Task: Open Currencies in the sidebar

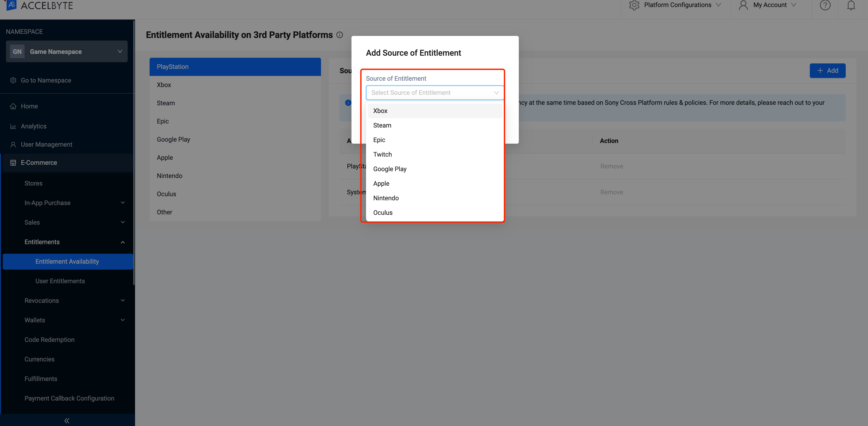Action: [39, 359]
